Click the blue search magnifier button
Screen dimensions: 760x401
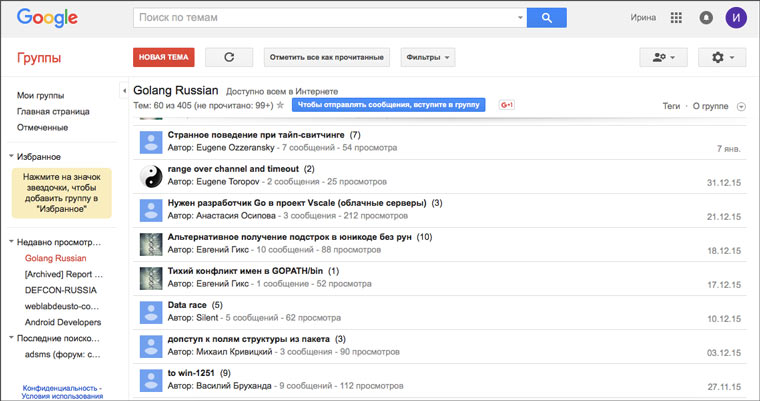547,18
